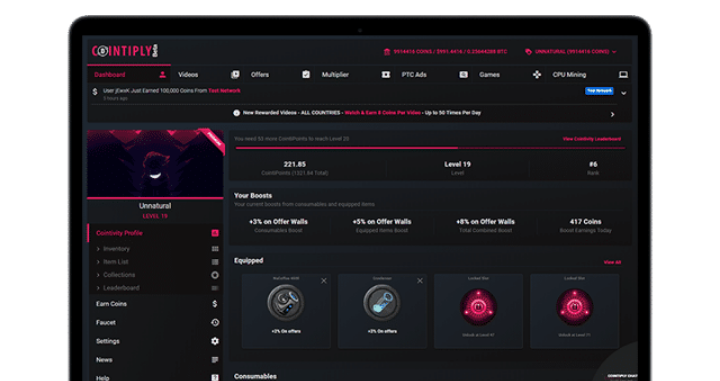This screenshot has width=720, height=381.
Task: Click the #6 rank value
Action: coord(593,164)
